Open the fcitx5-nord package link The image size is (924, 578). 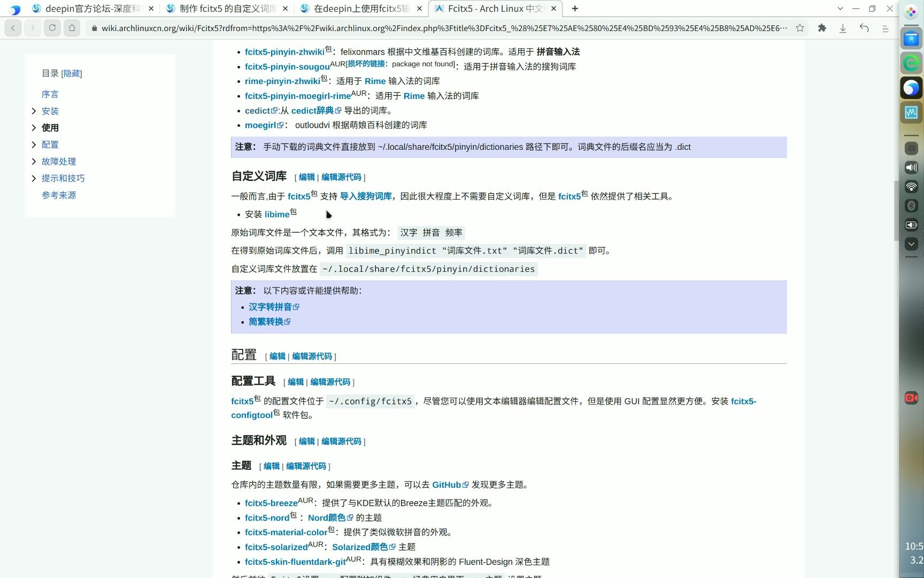click(267, 518)
